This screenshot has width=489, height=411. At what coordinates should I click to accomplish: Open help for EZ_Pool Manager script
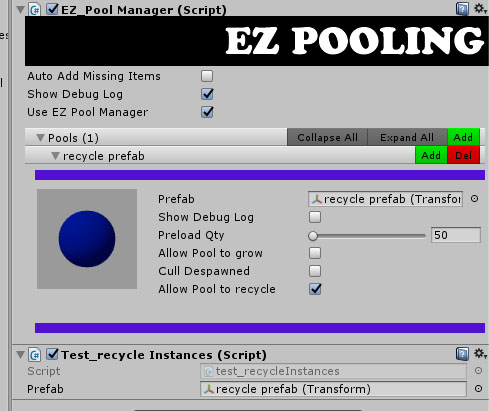click(x=462, y=9)
